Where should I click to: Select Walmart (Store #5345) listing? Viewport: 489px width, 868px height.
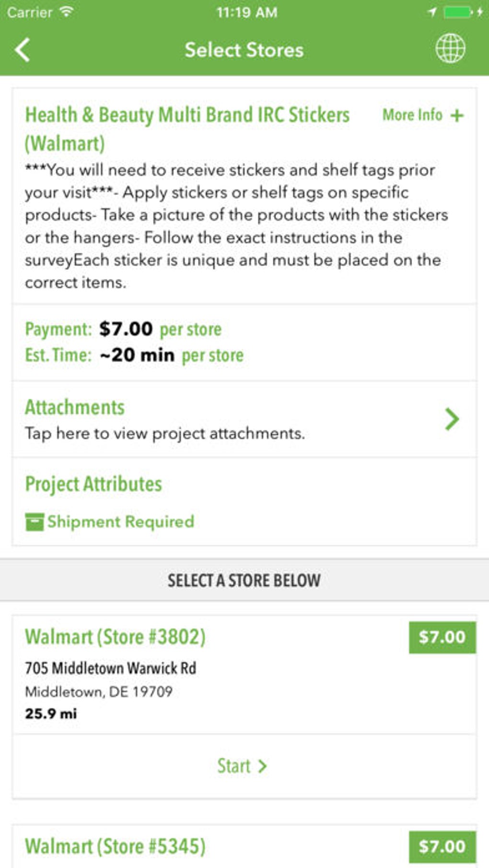pos(115,846)
